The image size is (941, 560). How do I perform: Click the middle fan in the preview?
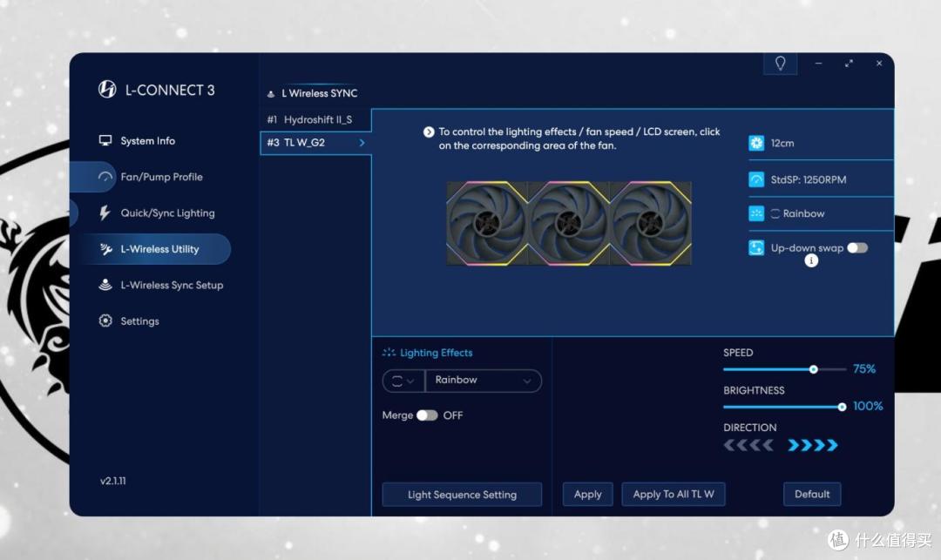click(x=569, y=223)
